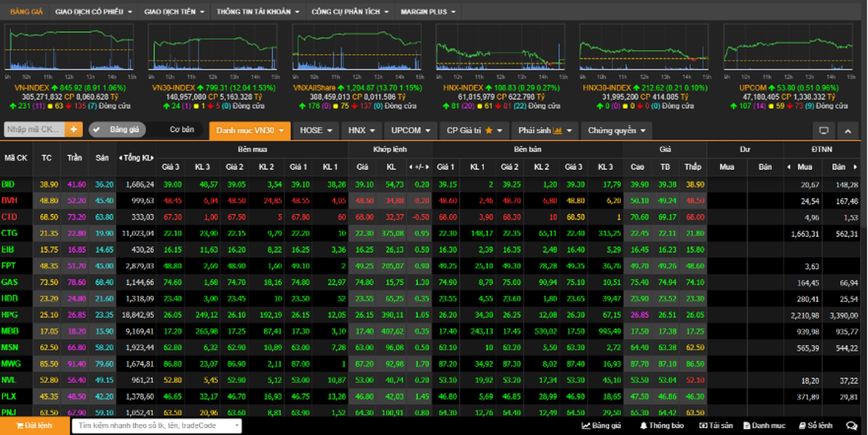The width and height of the screenshot is (868, 435).
Task: Select stock symbol PLX
Action: tap(9, 396)
